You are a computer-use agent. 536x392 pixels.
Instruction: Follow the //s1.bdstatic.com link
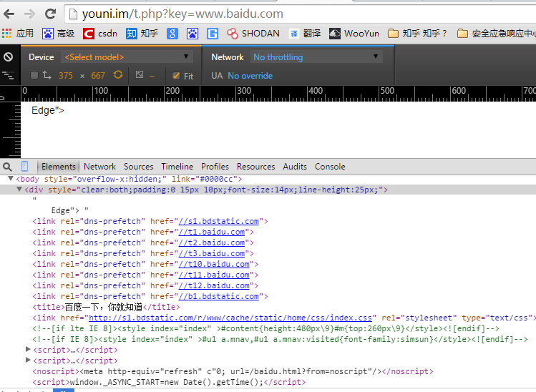pos(219,221)
